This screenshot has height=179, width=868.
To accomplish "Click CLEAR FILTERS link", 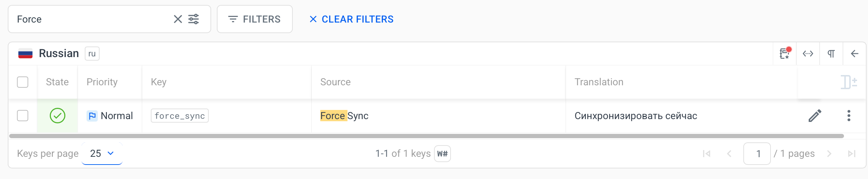I will pyautogui.click(x=351, y=19).
